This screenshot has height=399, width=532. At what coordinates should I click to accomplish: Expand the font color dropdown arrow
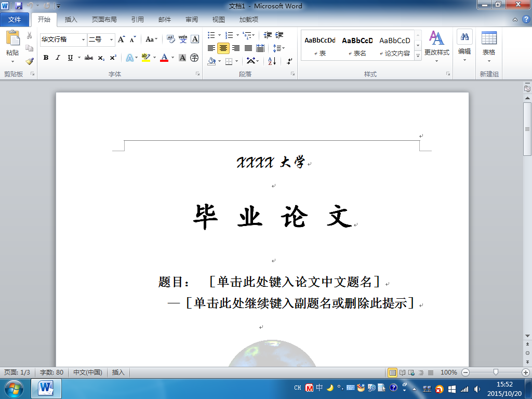pyautogui.click(x=172, y=58)
